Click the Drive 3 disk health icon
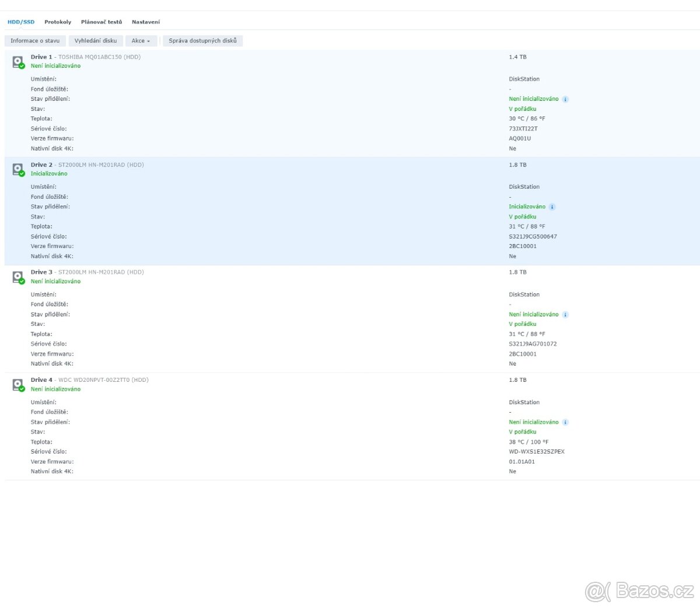Viewport: 700px width, 608px height. pos(18,277)
